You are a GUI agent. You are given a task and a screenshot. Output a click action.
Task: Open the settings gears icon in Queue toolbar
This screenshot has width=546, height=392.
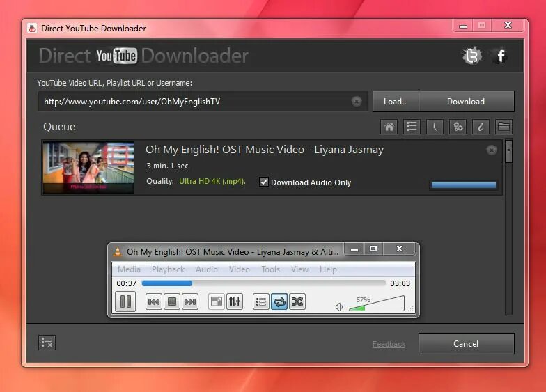[x=458, y=127]
